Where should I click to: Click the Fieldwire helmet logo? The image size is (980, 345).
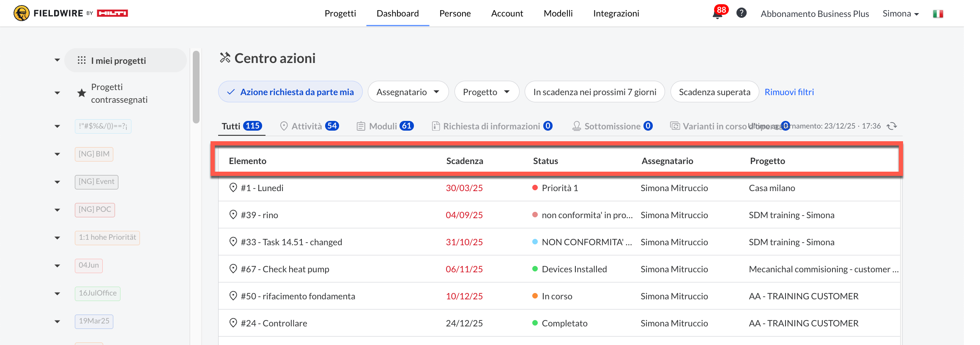[x=21, y=13]
